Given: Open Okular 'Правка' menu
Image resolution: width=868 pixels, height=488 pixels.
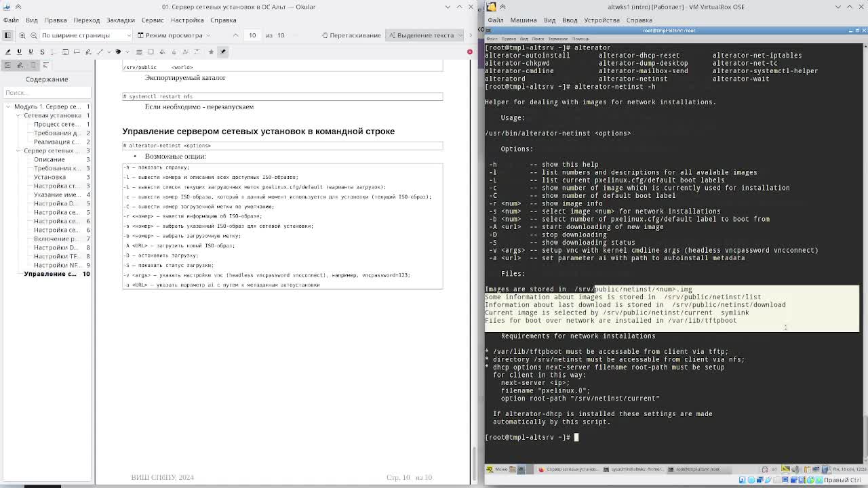Looking at the screenshot, I should [56, 20].
